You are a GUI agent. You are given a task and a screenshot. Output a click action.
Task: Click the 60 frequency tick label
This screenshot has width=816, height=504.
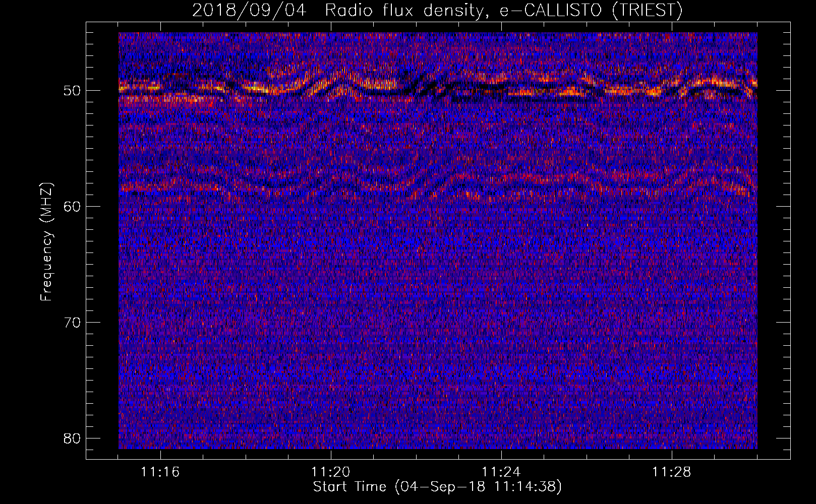point(73,207)
